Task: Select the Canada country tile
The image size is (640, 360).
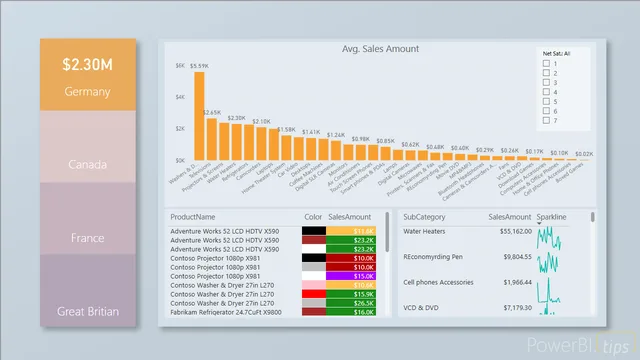Action: pos(88,147)
